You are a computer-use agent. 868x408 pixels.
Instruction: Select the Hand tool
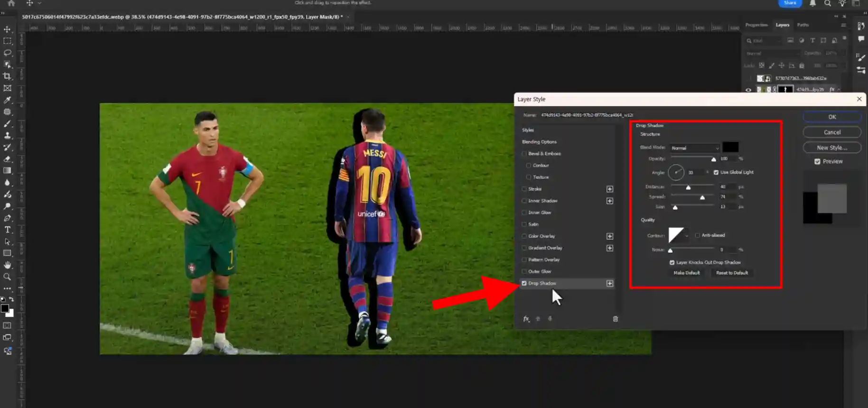coord(8,265)
